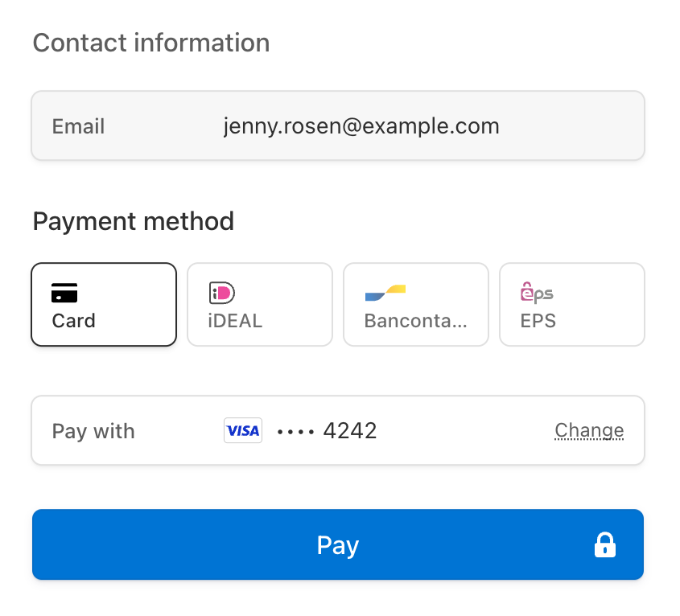680x616 pixels.
Task: Click the Contact information heading
Action: click(x=151, y=43)
